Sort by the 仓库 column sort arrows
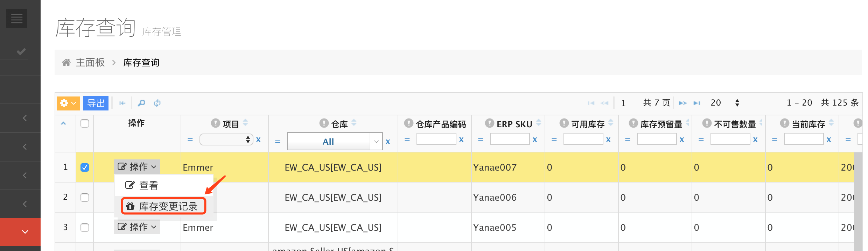 pyautogui.click(x=354, y=122)
